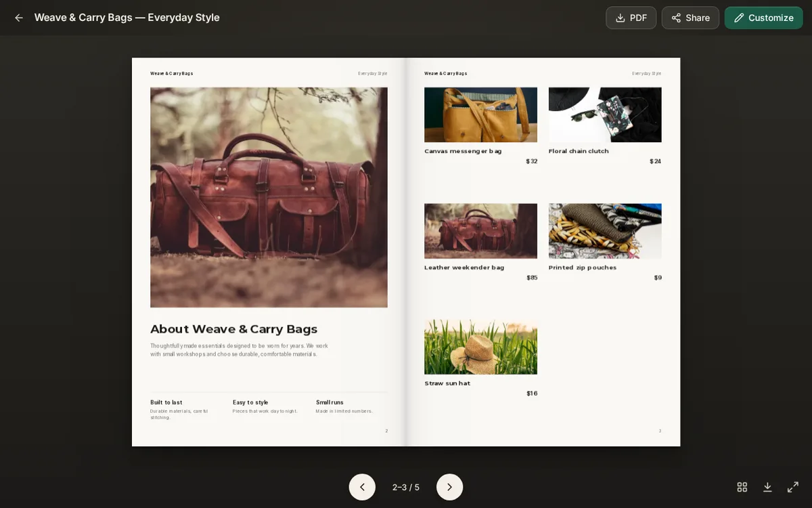The width and height of the screenshot is (812, 508).
Task: Open the Printed zip pouches image
Action: [605, 231]
